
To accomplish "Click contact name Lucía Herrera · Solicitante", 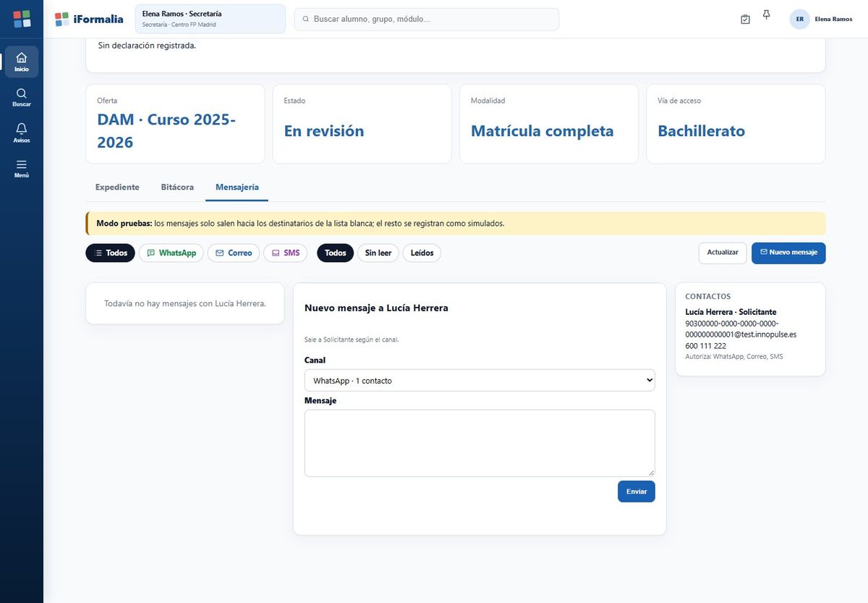I will (731, 312).
